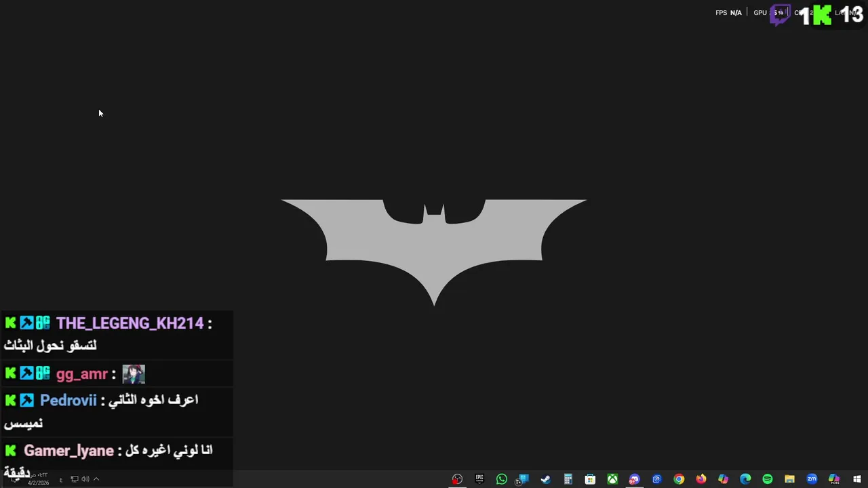
Task: Open the blue camera-style app icon
Action: [656, 479]
